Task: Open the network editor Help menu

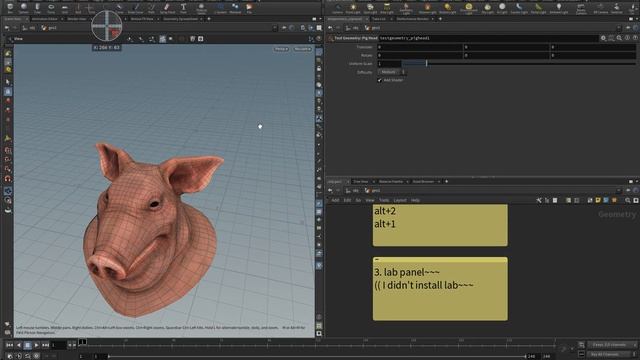Action: click(x=415, y=200)
